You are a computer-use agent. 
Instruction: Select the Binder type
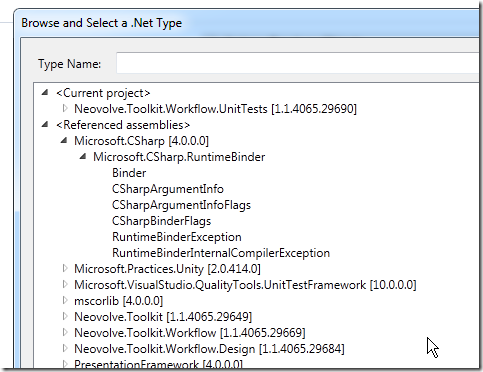(x=129, y=173)
